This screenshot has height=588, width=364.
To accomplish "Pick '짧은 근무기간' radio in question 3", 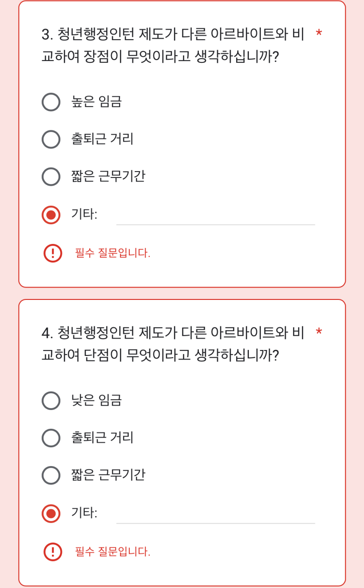I will click(x=51, y=177).
